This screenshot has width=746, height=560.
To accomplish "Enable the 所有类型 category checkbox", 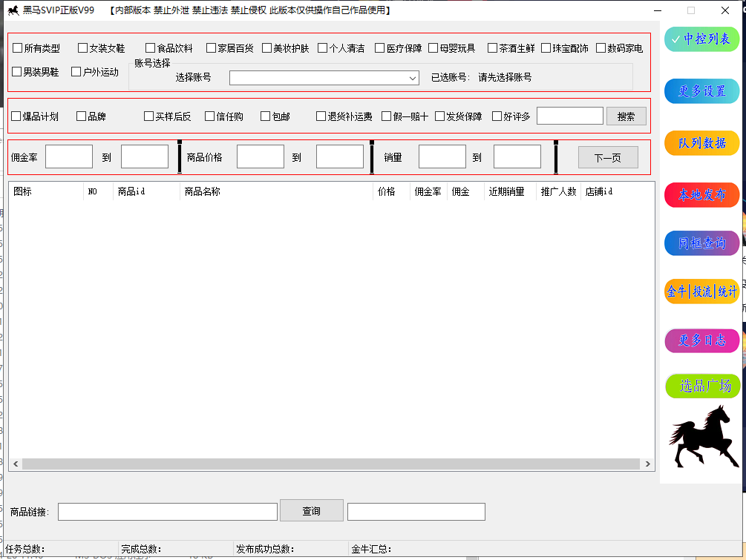I will pyautogui.click(x=18, y=48).
